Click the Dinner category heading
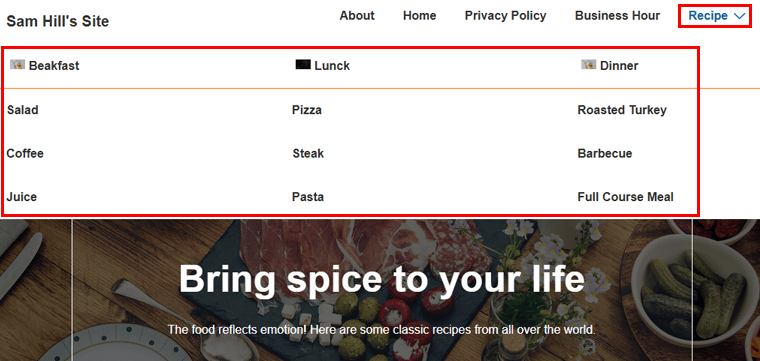This screenshot has height=361, width=760. (619, 66)
